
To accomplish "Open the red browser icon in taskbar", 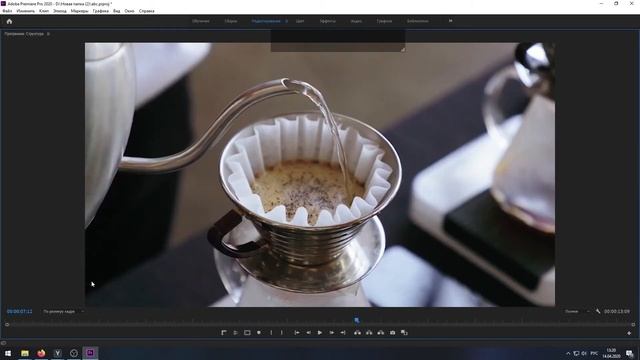I will [41, 353].
